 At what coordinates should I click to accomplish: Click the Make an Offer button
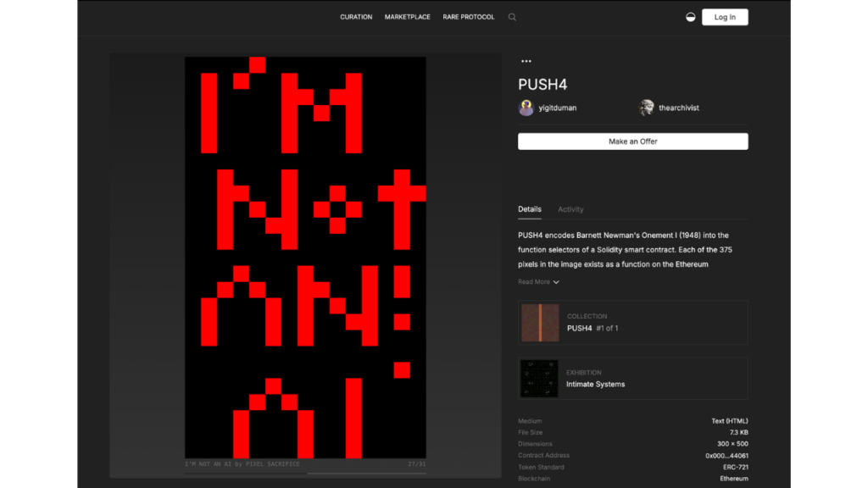point(632,141)
